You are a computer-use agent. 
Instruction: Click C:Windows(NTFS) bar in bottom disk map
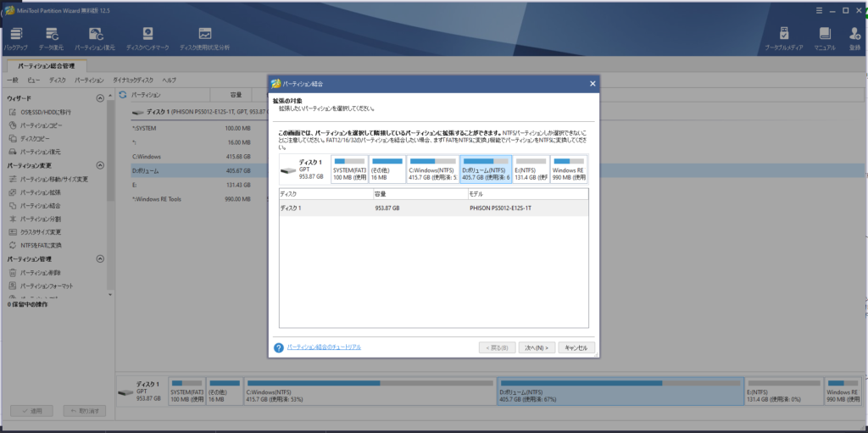tap(370, 391)
